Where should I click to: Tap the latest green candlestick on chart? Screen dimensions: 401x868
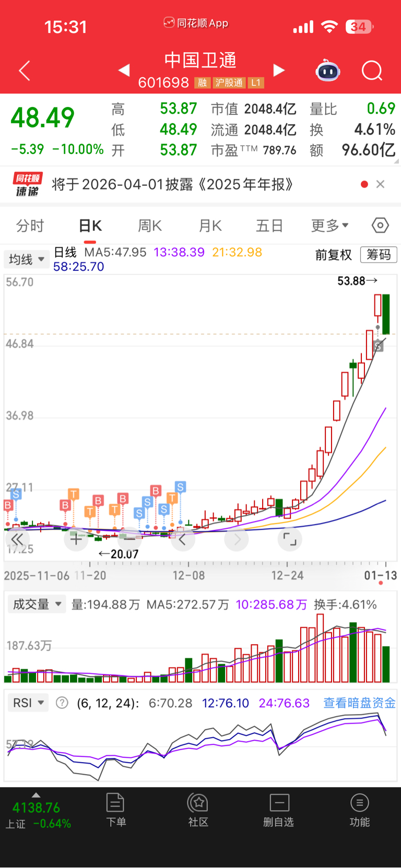click(386, 314)
